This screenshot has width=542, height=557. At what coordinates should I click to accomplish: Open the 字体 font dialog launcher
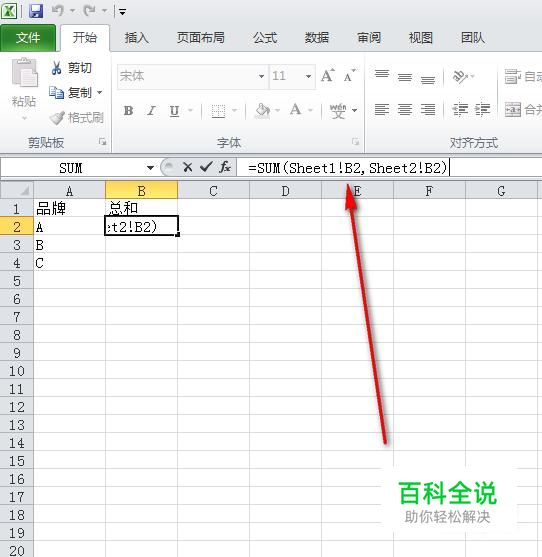355,142
